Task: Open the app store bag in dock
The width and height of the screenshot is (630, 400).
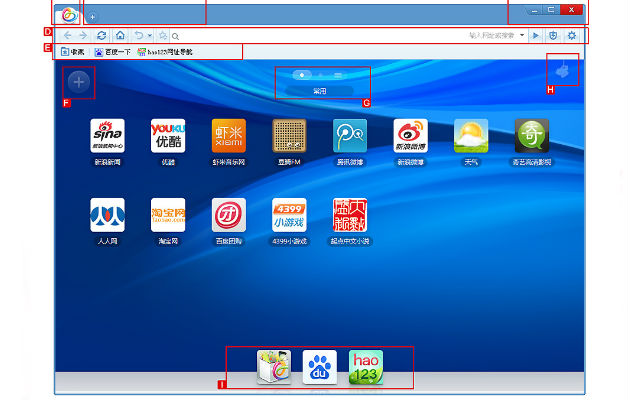Action: pyautogui.click(x=274, y=367)
